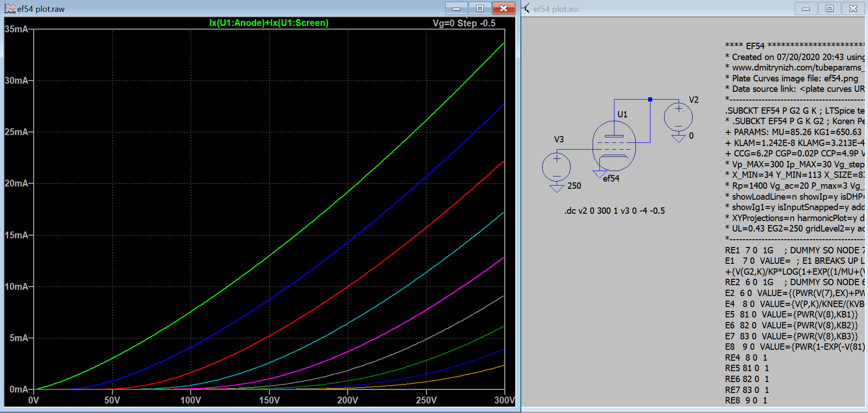Click the .dc v2 0 300 1 directive
The height and width of the screenshot is (413, 868).
click(614, 211)
